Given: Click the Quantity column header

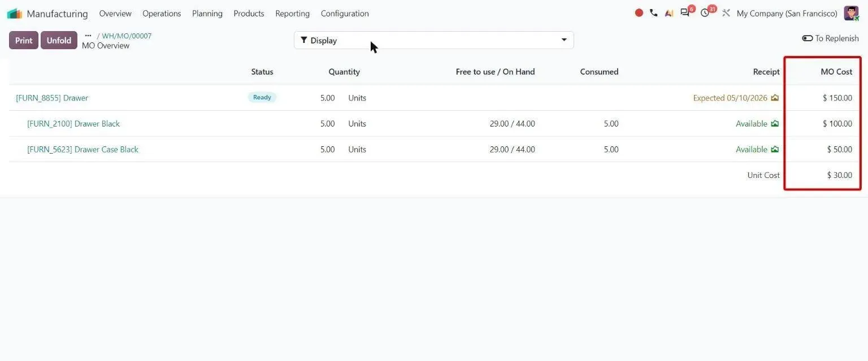Looking at the screenshot, I should 344,72.
